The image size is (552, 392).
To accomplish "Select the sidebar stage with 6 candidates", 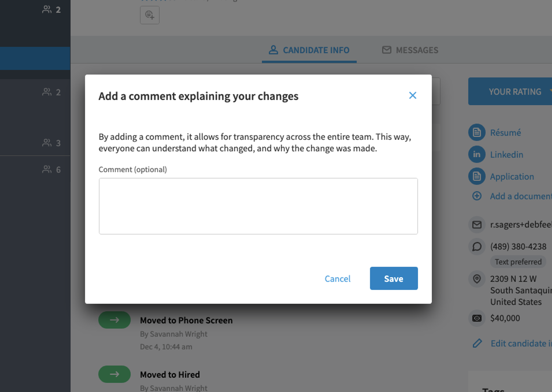I will coord(35,169).
